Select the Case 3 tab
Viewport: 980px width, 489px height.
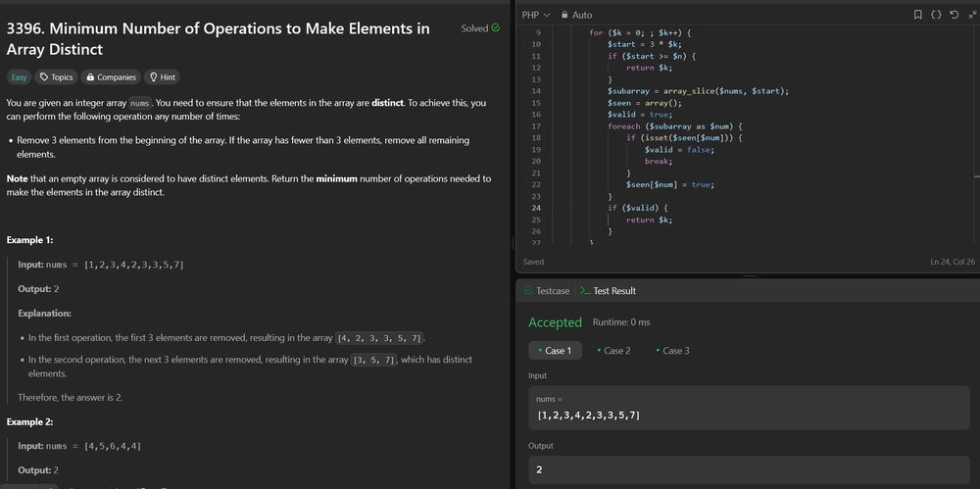click(672, 350)
